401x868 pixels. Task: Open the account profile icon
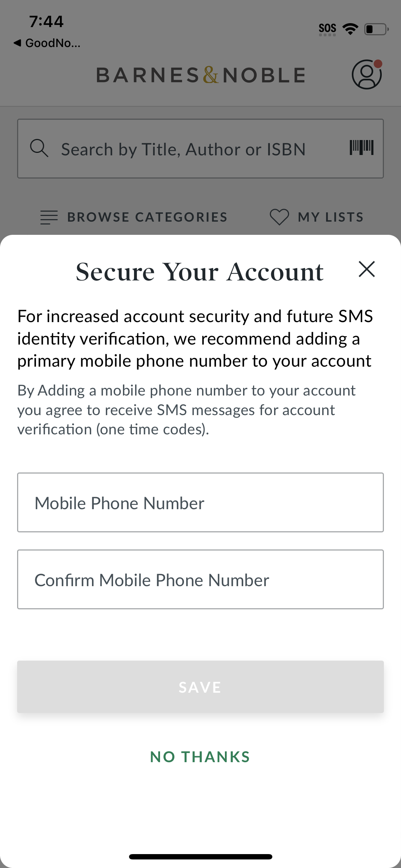366,74
